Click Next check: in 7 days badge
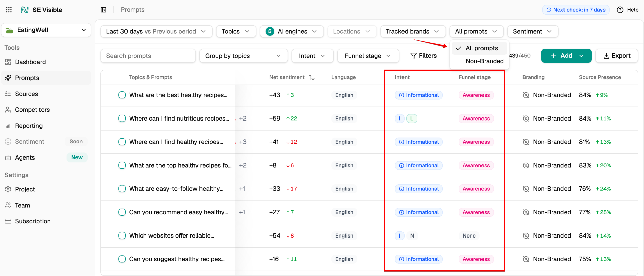The height and width of the screenshot is (276, 644). (x=576, y=10)
